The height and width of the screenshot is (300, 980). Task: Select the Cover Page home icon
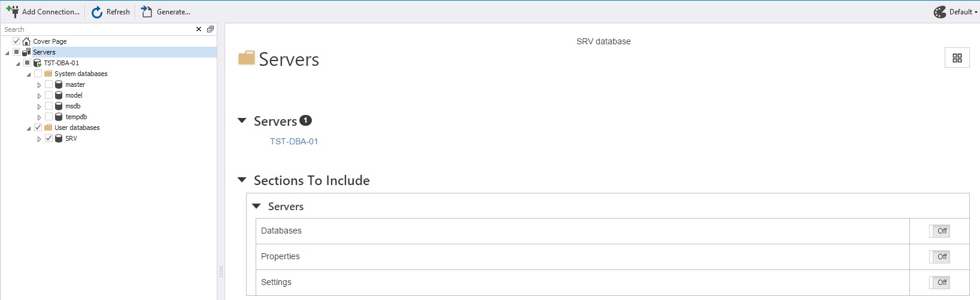click(x=26, y=41)
